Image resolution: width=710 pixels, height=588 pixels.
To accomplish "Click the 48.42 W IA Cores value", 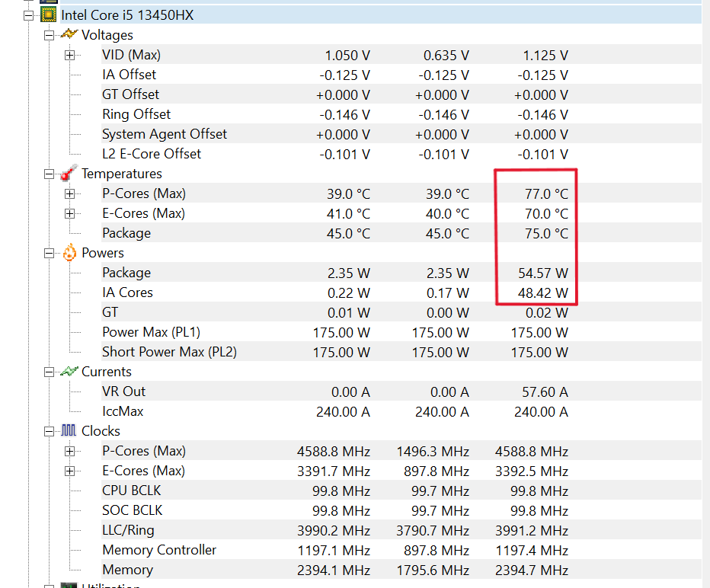I will 543,293.
